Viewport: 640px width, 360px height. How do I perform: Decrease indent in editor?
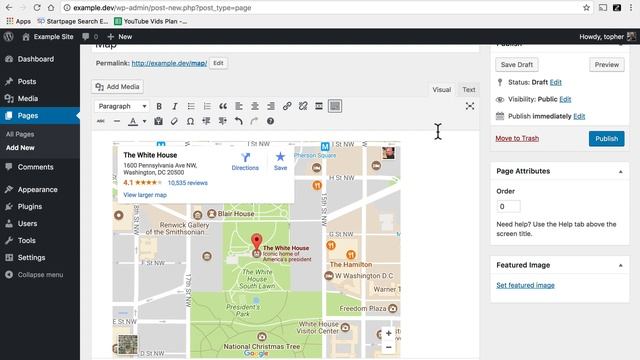[x=206, y=121]
